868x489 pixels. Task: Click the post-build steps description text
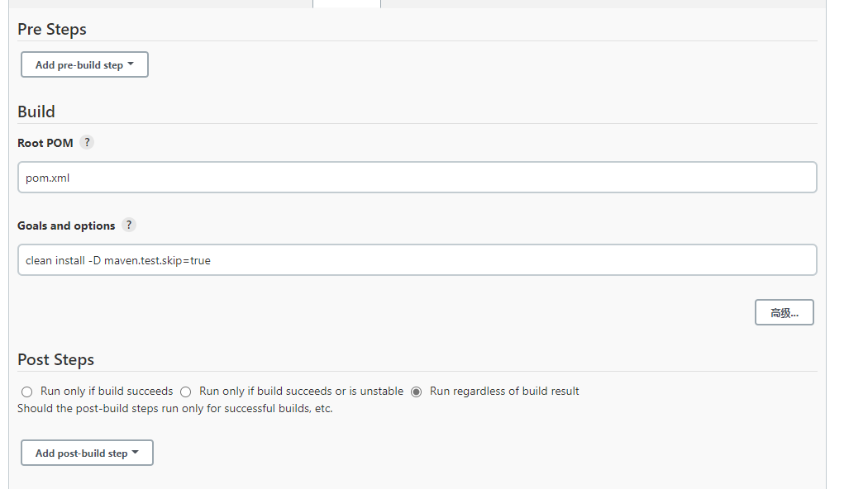(174, 408)
